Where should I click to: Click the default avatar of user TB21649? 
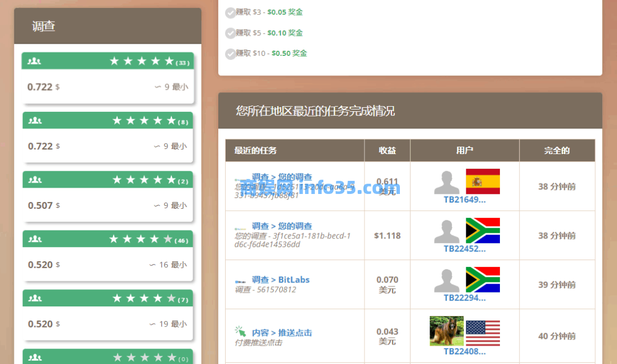[x=447, y=183]
